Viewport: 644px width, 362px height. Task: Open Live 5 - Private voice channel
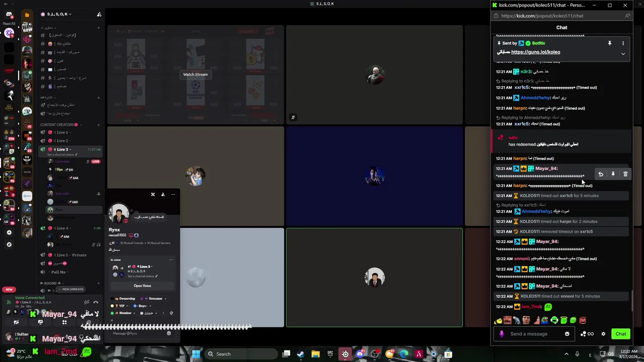click(x=71, y=255)
